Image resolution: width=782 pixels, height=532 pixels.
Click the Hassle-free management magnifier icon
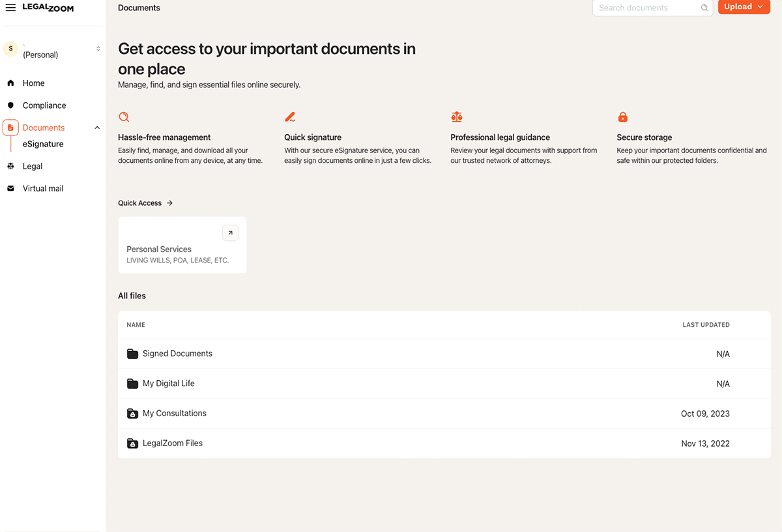click(124, 117)
